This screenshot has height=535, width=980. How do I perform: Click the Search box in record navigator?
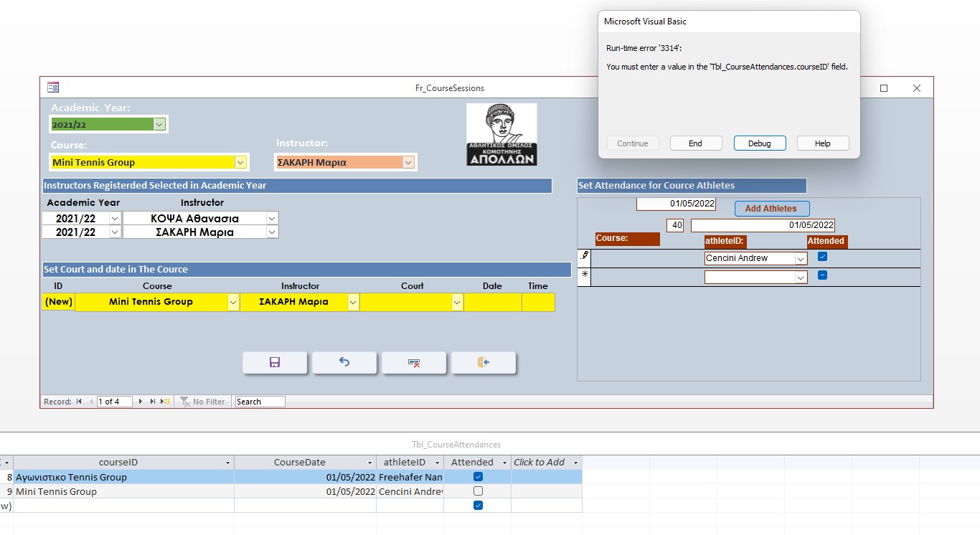click(260, 402)
